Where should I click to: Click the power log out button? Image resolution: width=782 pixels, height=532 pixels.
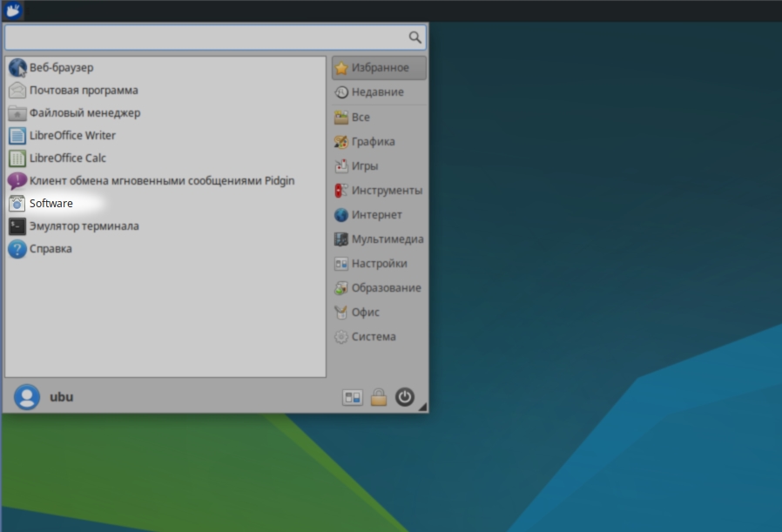tap(405, 397)
